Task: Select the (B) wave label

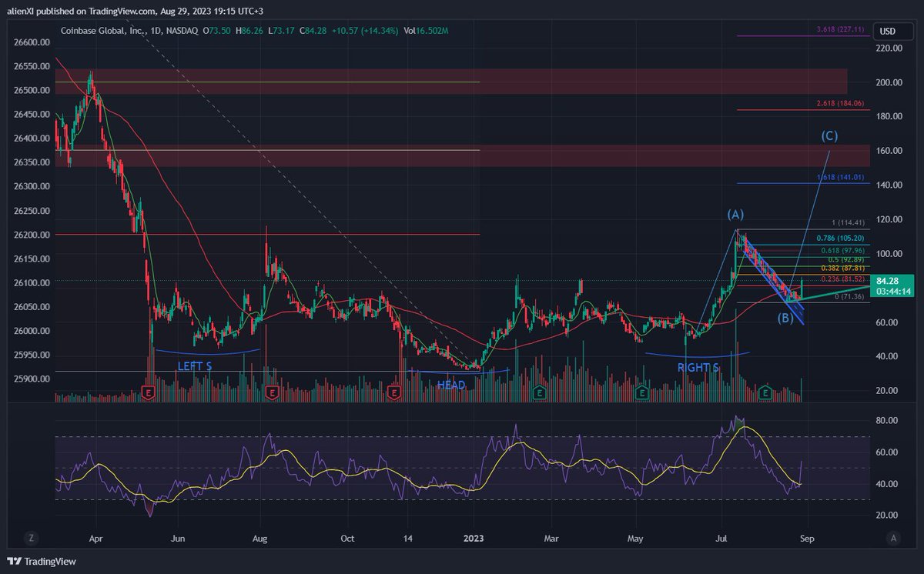Action: [785, 318]
